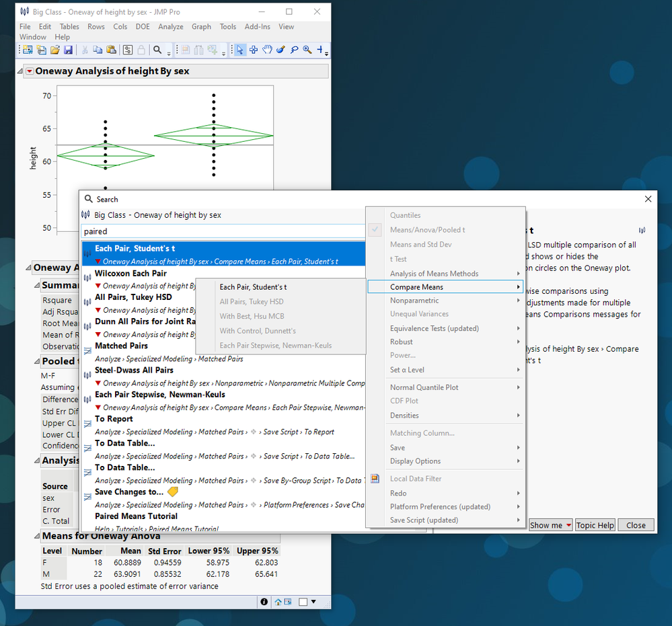Click the greyed Make Data Table toolbar icon
The height and width of the screenshot is (626, 672).
tap(186, 50)
